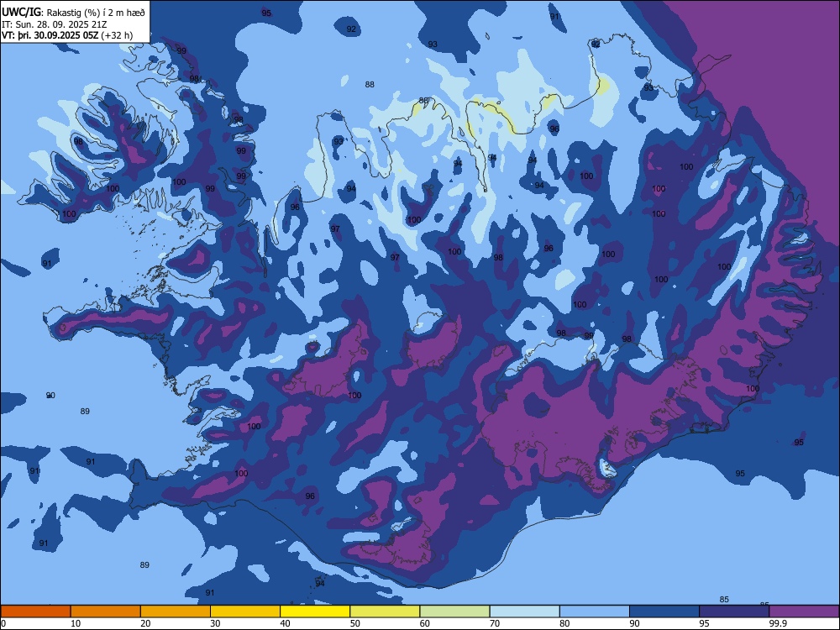The image size is (840, 630).
Task: Click the "80" legend tick label
Action: click(x=564, y=623)
